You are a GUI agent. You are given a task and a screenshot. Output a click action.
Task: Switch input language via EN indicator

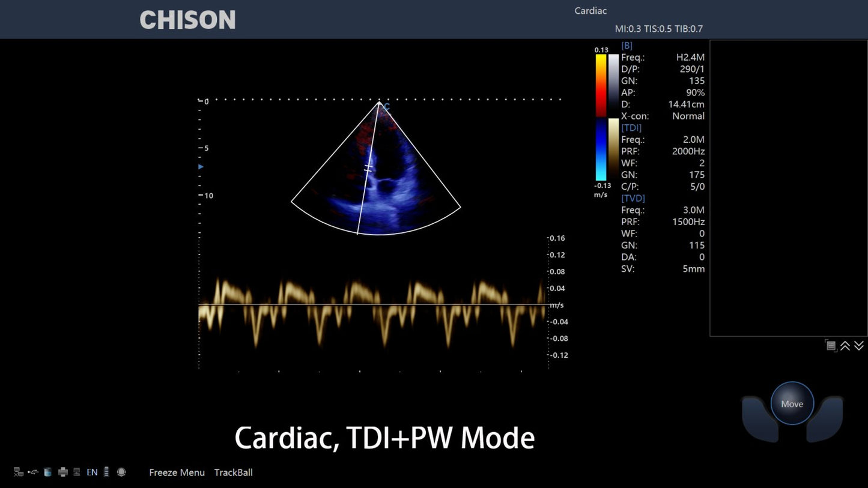pyautogui.click(x=92, y=472)
